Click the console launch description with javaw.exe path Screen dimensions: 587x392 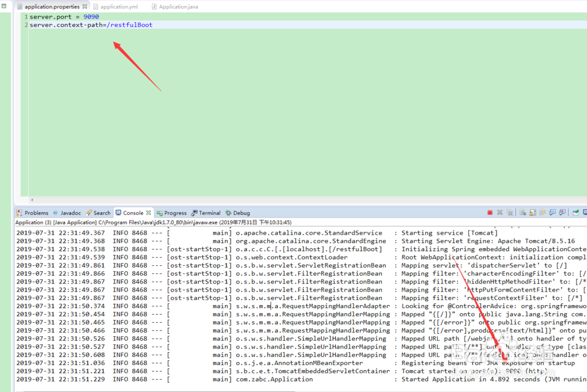pos(153,222)
